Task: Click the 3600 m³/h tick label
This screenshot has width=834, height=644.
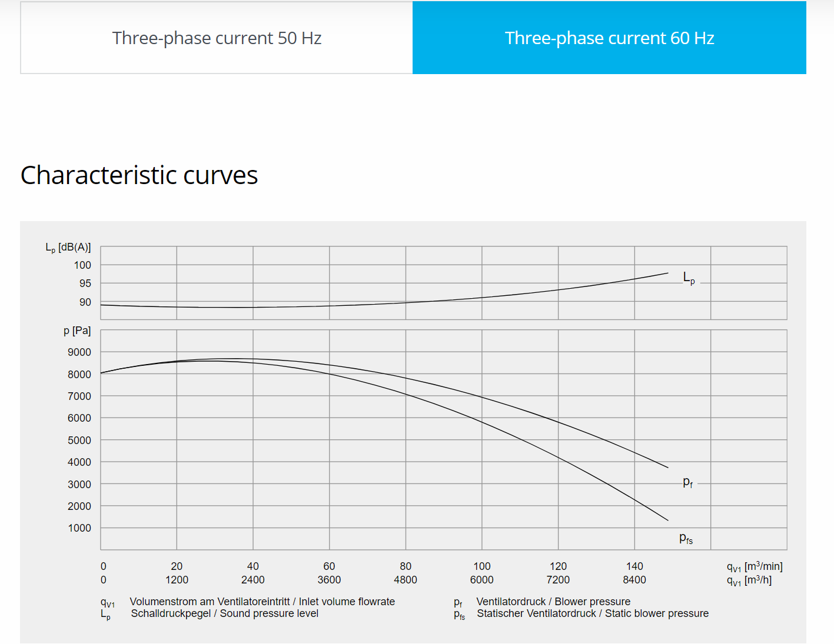Action: point(329,580)
